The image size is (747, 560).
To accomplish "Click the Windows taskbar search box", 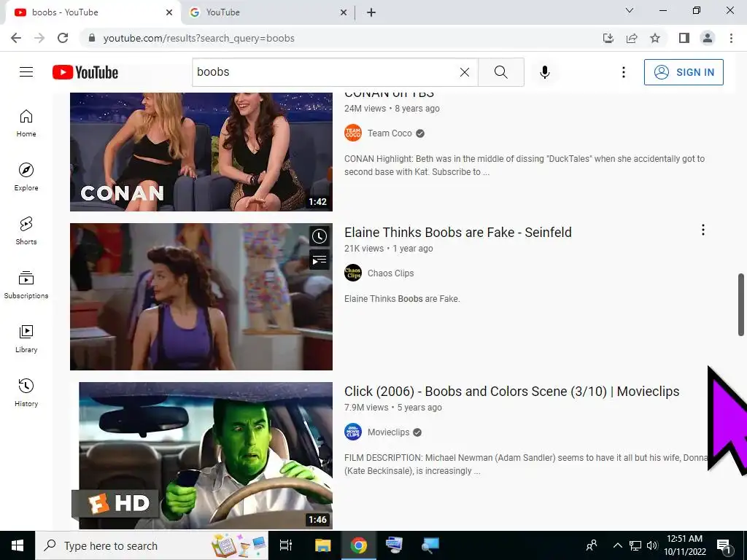I will 152,545.
